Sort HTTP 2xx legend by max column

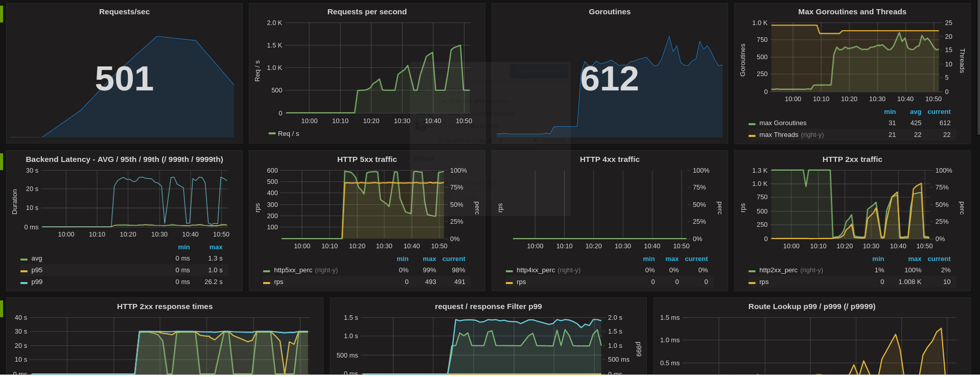click(x=915, y=259)
